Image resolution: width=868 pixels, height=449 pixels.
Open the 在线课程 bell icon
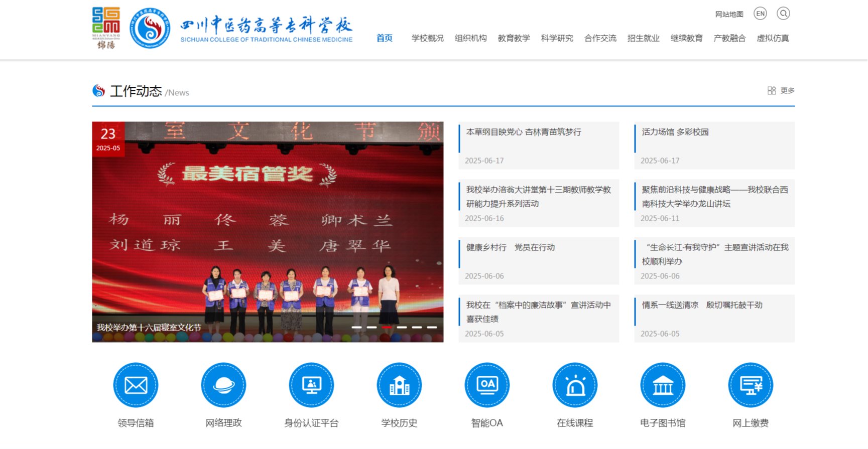[x=575, y=385]
